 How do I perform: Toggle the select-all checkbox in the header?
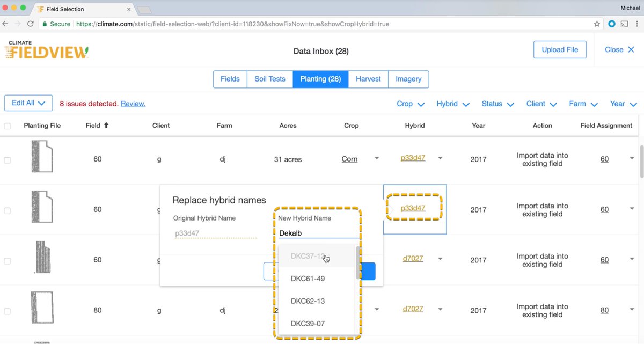coord(8,126)
